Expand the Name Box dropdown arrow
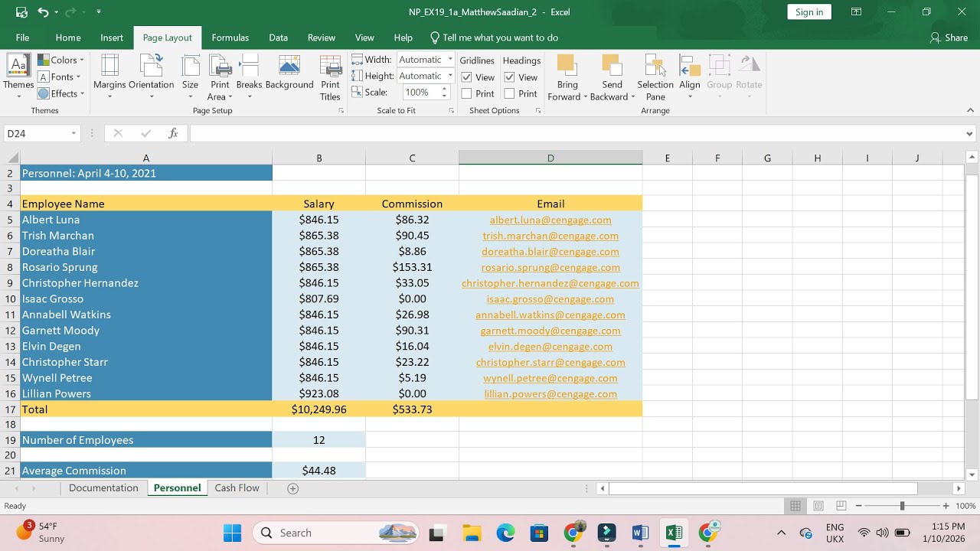This screenshot has width=980, height=551. coord(73,133)
